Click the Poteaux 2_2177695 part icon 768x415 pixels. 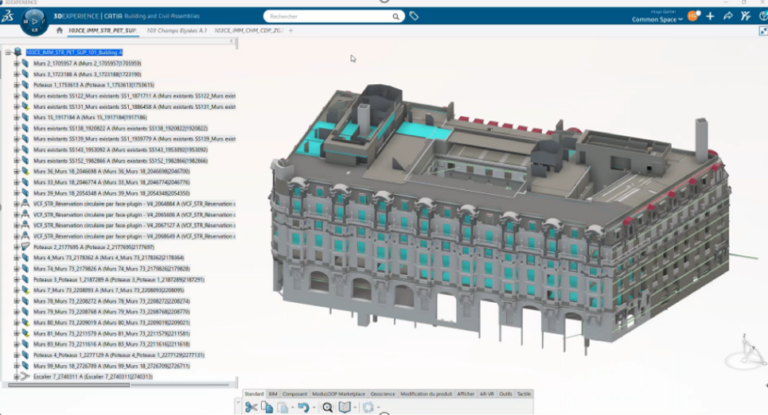pos(25,247)
